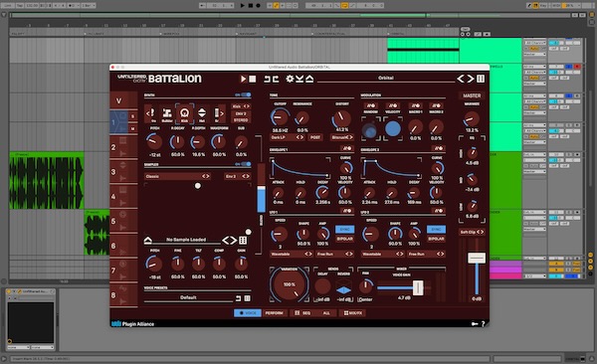Switch to the Seq tab

coord(302,313)
